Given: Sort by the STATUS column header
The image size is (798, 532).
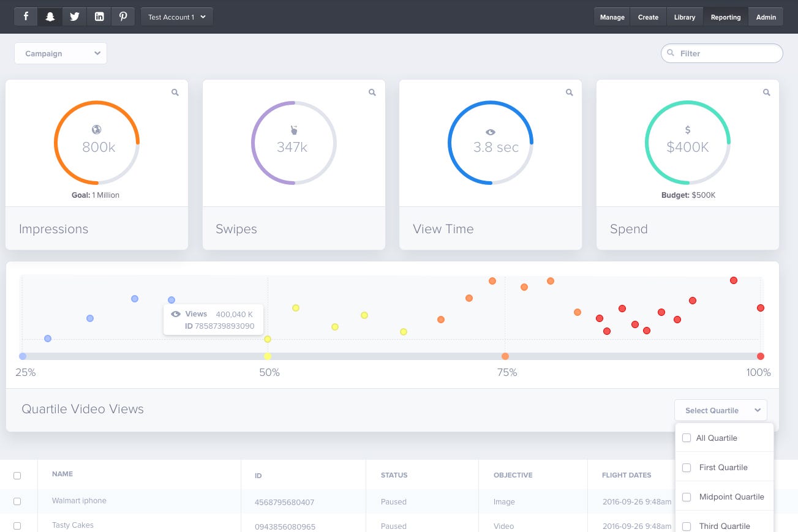Looking at the screenshot, I should coord(394,475).
